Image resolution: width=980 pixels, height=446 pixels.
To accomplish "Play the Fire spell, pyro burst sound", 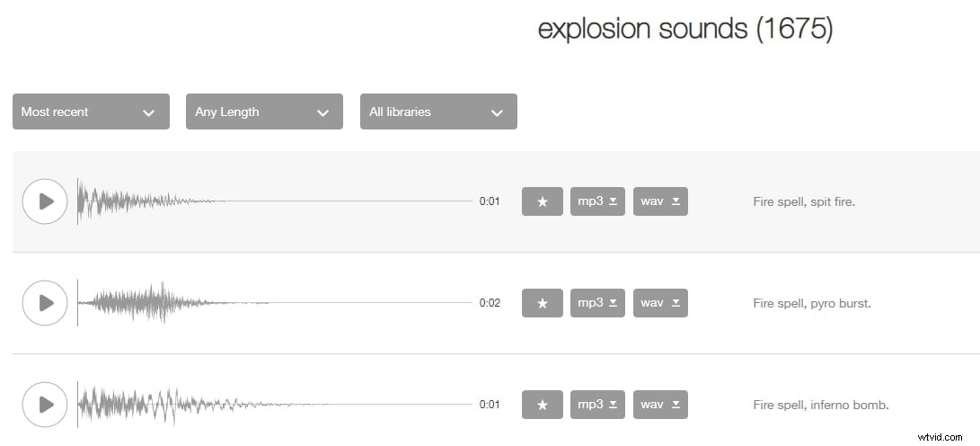I will coord(44,303).
